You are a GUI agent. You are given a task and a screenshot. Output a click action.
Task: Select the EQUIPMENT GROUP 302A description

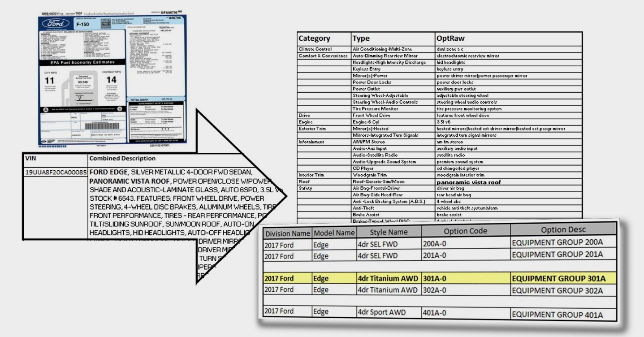point(564,290)
